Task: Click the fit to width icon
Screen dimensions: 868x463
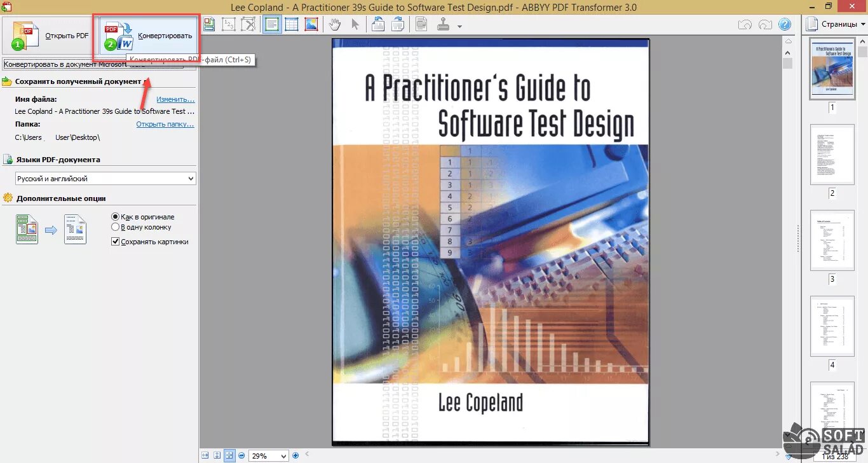Action: [205, 455]
